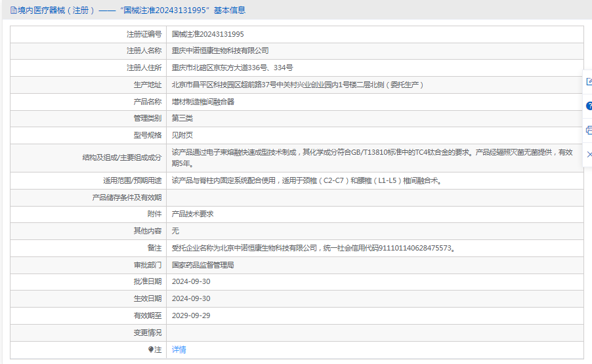
Task: Click the bulb icon before 注
Action: (x=151, y=350)
